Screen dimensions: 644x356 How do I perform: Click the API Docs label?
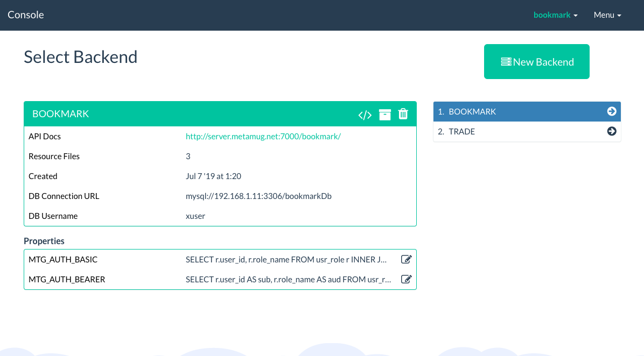pos(44,137)
